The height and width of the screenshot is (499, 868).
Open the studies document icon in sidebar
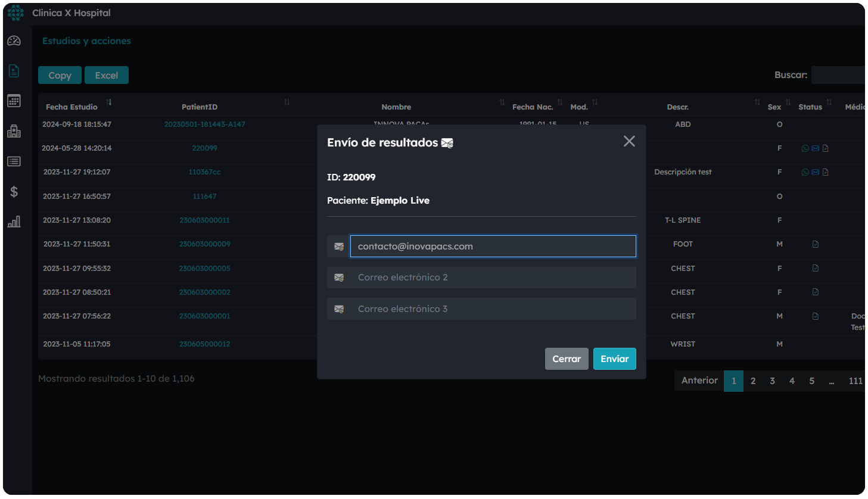pyautogui.click(x=14, y=71)
